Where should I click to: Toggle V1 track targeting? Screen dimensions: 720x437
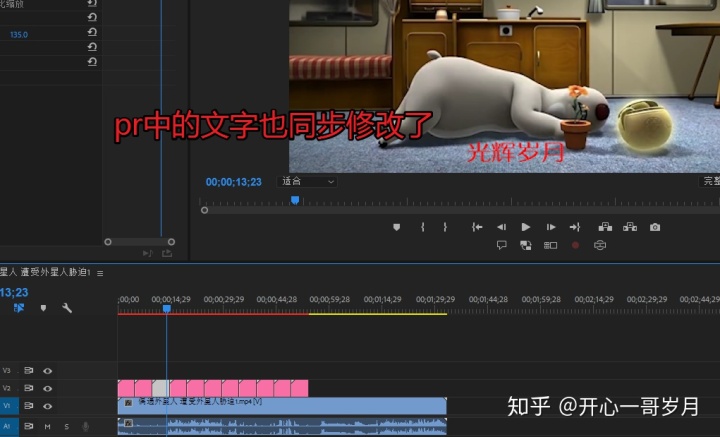click(x=9, y=406)
